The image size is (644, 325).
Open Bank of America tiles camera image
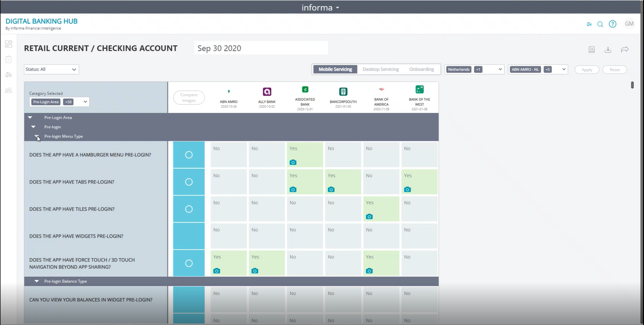(x=369, y=217)
